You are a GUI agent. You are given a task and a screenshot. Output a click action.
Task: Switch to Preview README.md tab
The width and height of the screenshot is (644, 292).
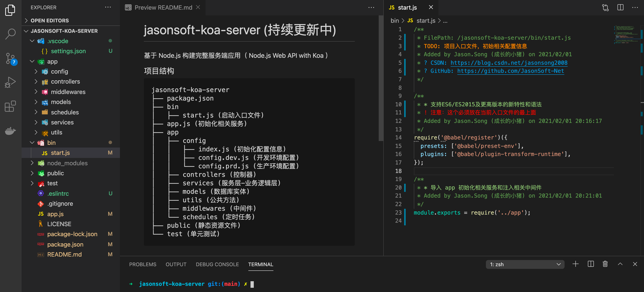click(163, 8)
